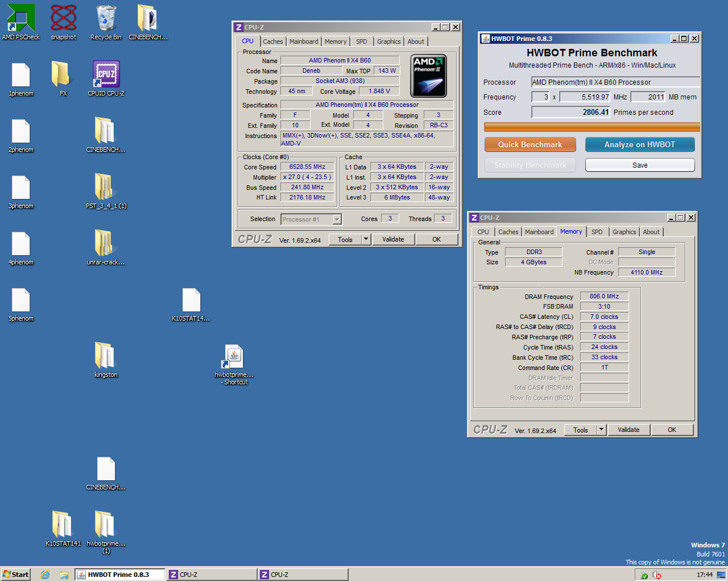Switch to the first CPU-Z taskbar button
This screenshot has height=582, width=728.
pyautogui.click(x=212, y=575)
